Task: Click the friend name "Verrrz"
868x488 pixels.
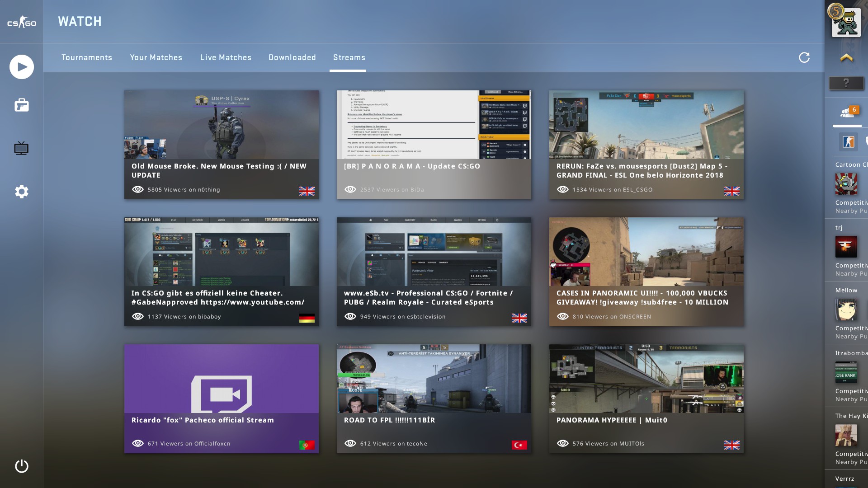Action: (x=845, y=479)
